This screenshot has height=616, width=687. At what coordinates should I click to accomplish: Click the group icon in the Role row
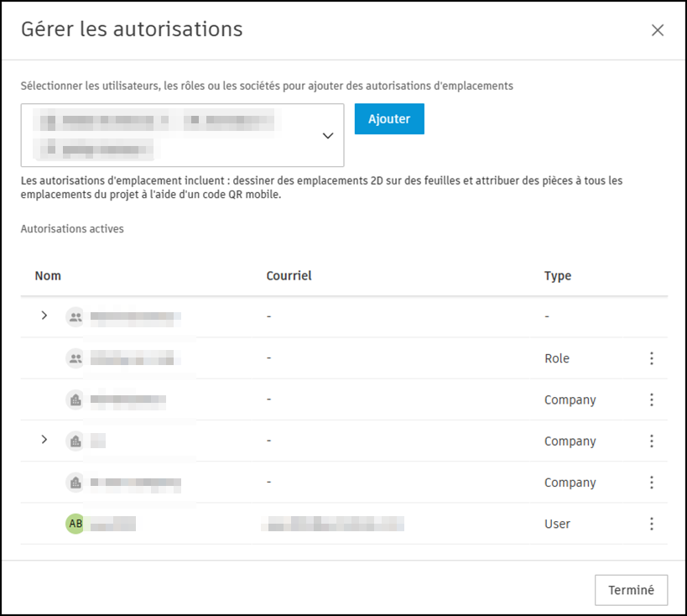tap(75, 358)
